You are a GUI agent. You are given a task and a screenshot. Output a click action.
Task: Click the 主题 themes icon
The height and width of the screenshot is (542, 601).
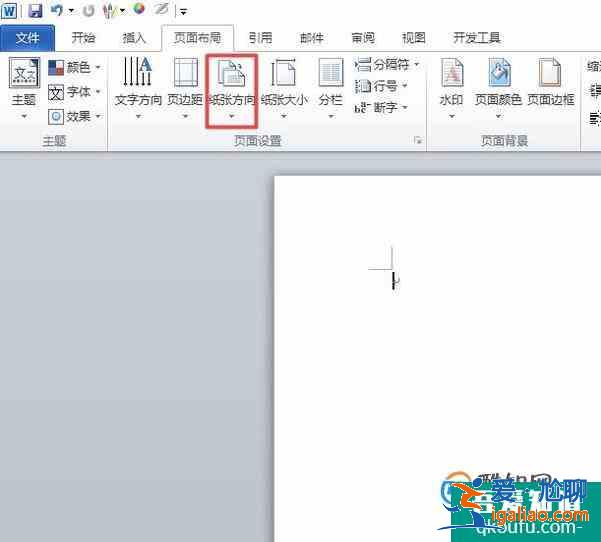pos(24,73)
